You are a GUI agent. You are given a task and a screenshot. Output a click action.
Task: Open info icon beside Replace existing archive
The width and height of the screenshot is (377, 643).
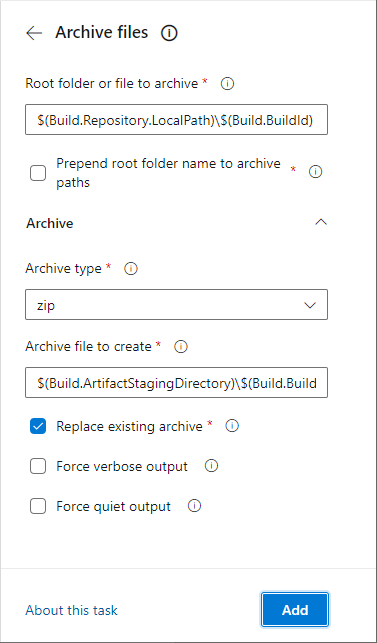coord(232,426)
